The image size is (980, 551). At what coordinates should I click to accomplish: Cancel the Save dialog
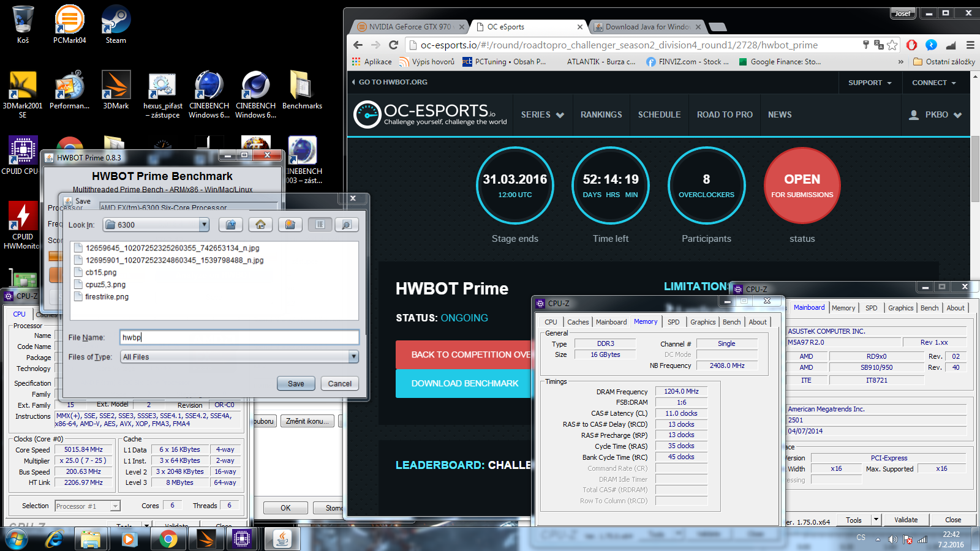[339, 384]
